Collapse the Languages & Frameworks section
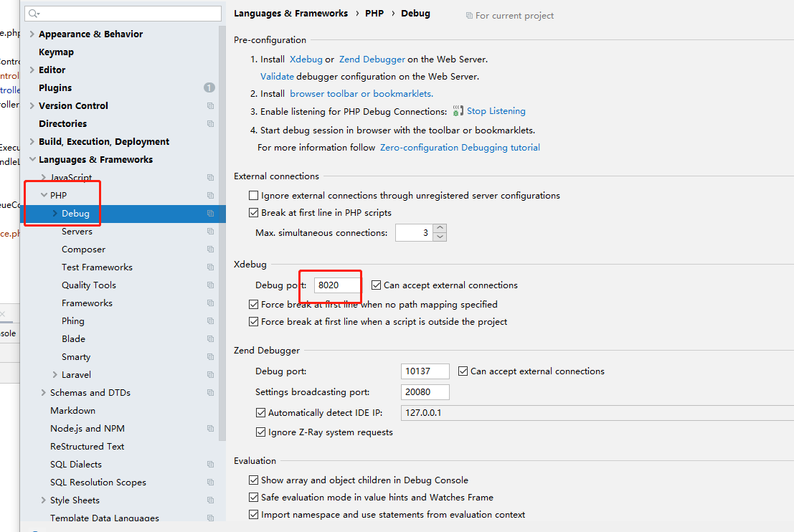The width and height of the screenshot is (794, 532). pos(32,160)
